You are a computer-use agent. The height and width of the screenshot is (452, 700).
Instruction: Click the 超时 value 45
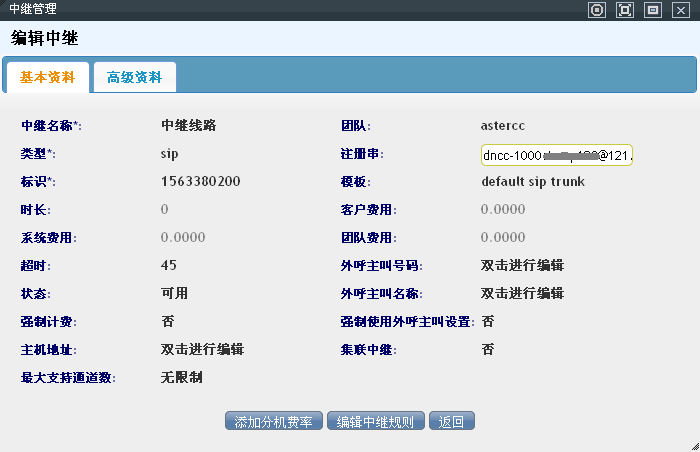tap(168, 266)
